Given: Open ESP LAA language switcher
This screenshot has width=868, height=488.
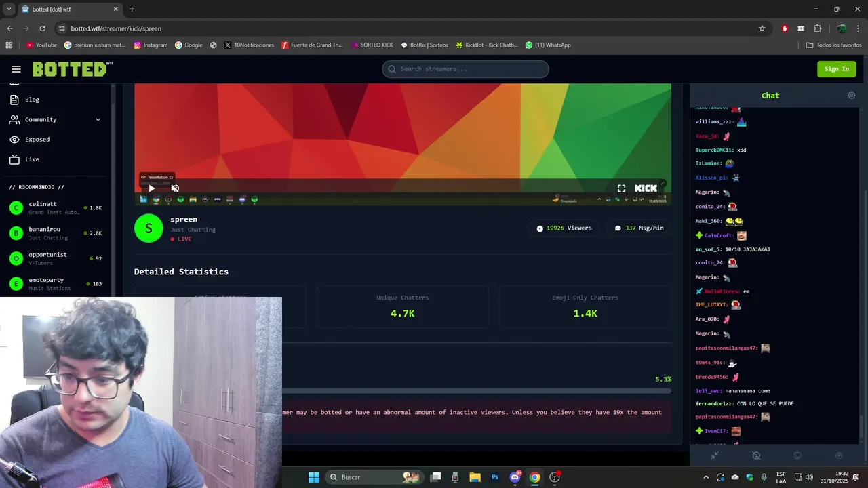Looking at the screenshot, I should pyautogui.click(x=781, y=477).
